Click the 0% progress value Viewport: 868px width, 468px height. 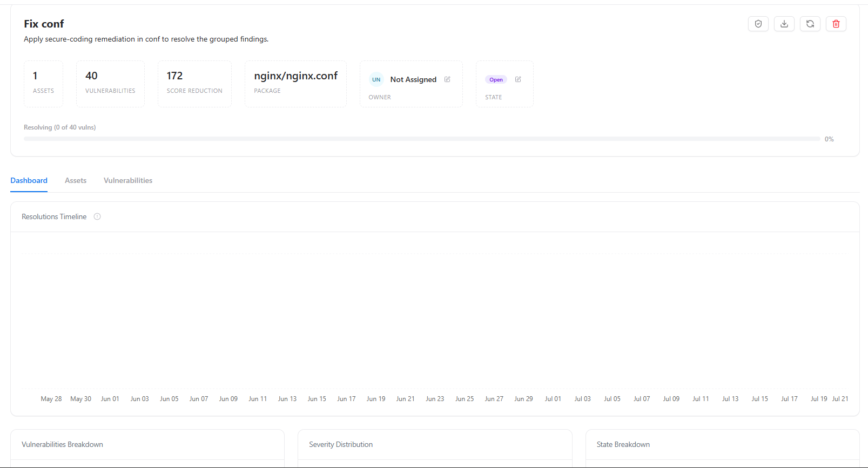[x=829, y=139]
